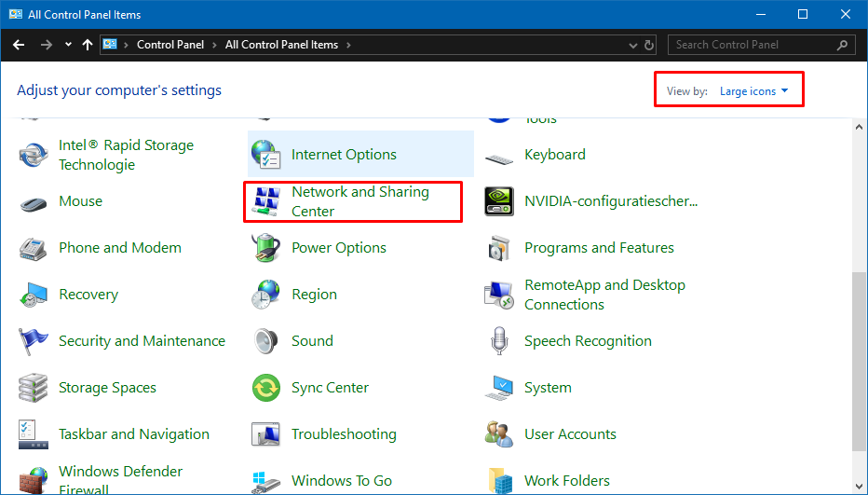This screenshot has height=495, width=868.
Task: Open the Sound settings link
Action: [x=312, y=340]
